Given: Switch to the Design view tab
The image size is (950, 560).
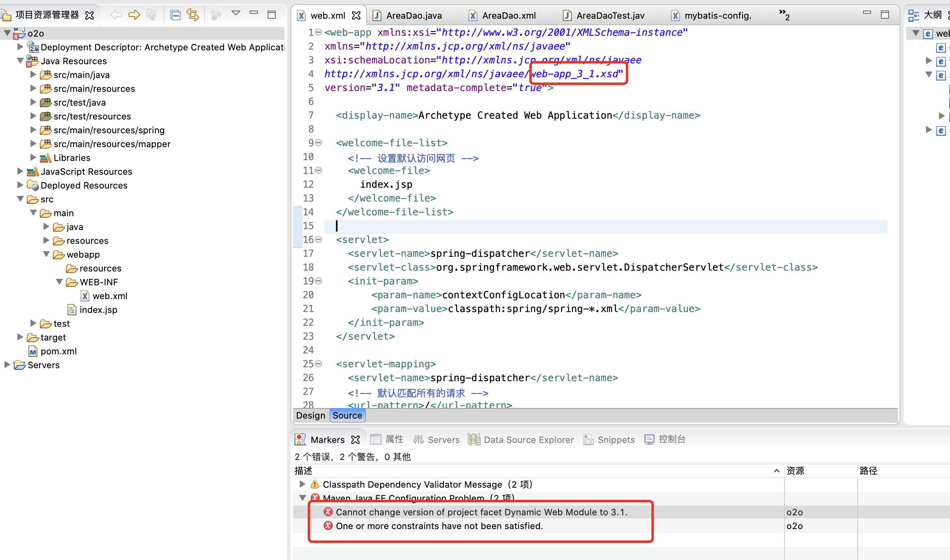Looking at the screenshot, I should tap(310, 415).
